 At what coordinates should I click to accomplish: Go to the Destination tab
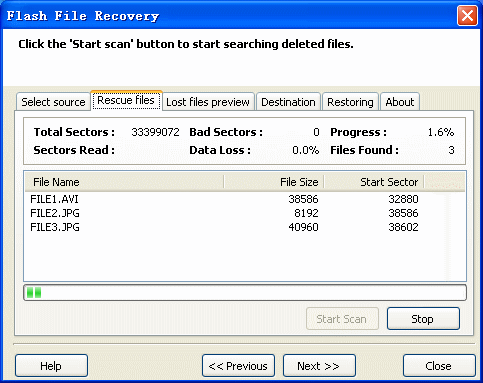288,102
